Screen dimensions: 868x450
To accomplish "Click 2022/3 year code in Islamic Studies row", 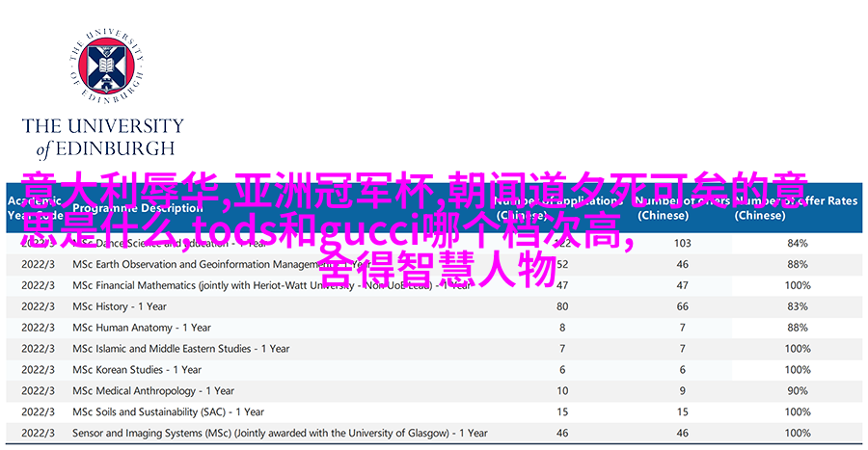I will (39, 349).
